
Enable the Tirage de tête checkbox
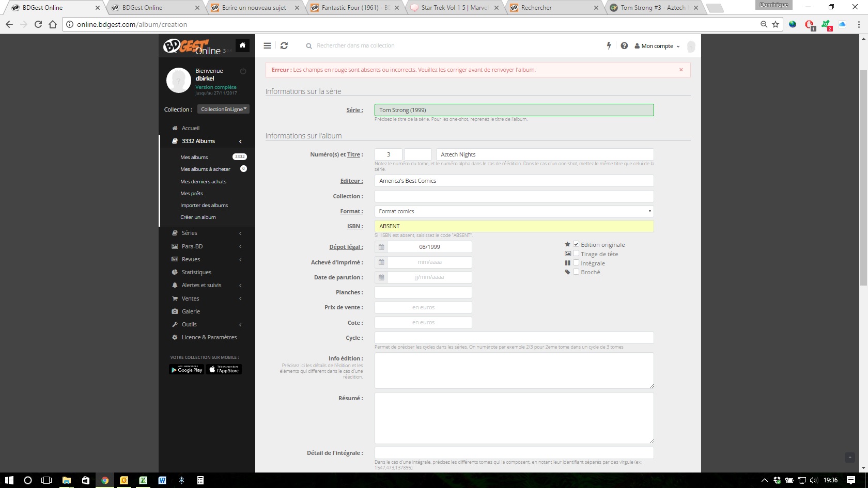576,254
